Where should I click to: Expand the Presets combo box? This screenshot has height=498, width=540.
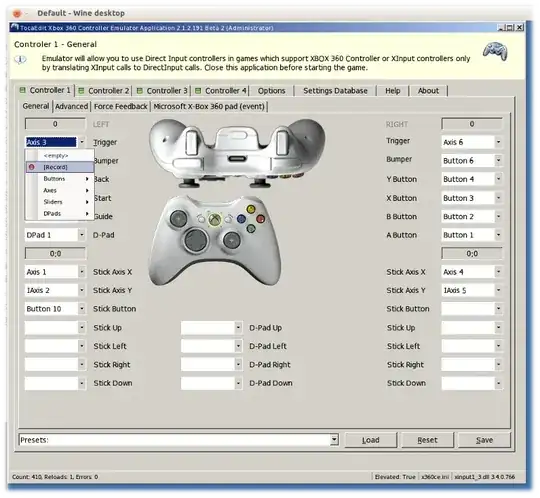click(x=334, y=440)
